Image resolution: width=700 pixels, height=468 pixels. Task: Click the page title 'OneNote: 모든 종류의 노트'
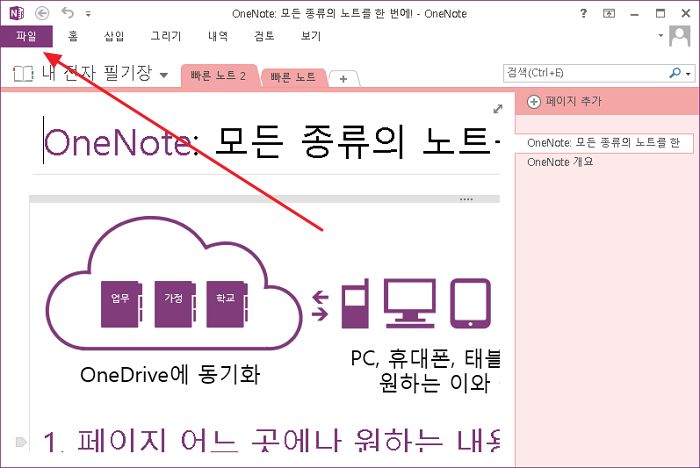point(271,141)
